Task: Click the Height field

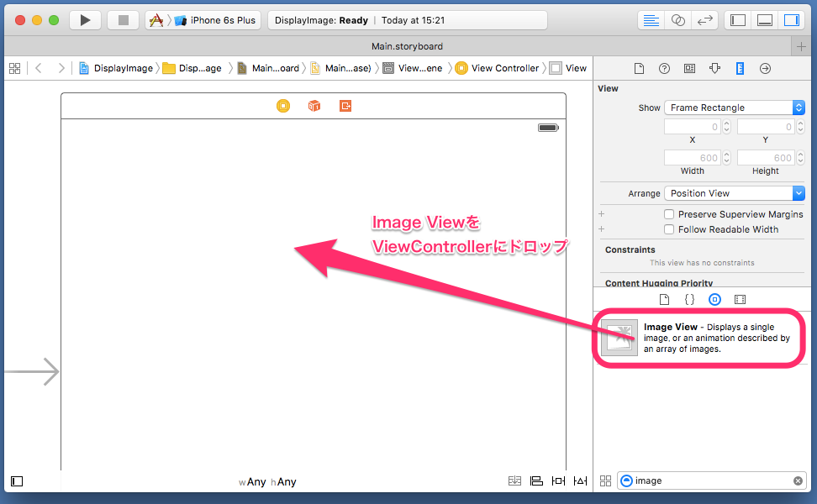Action: coord(766,158)
